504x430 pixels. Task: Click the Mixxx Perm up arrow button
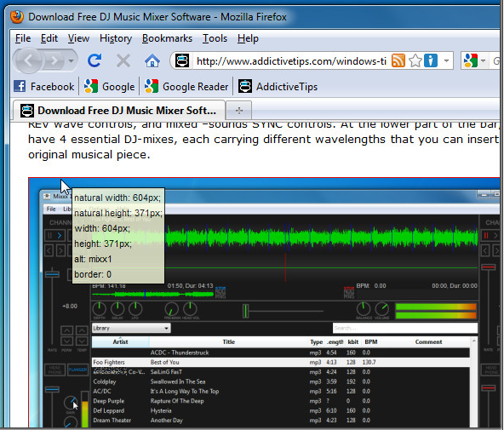66,330
